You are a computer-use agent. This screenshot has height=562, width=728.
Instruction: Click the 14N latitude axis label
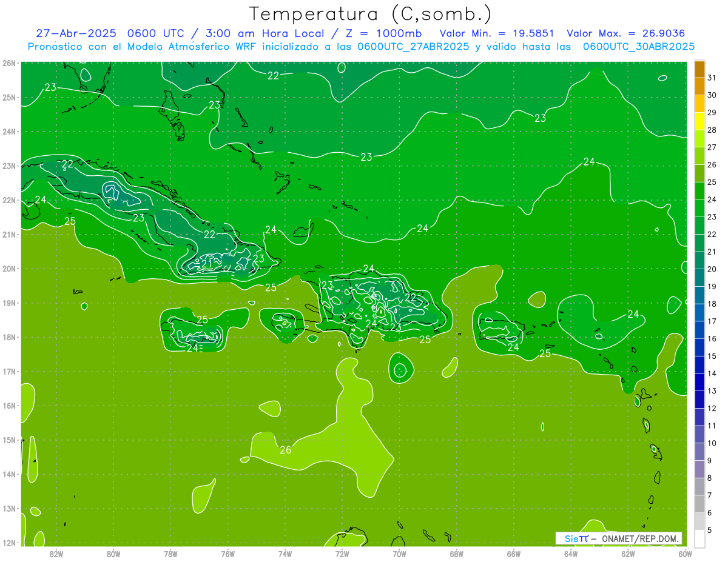[x=9, y=474]
